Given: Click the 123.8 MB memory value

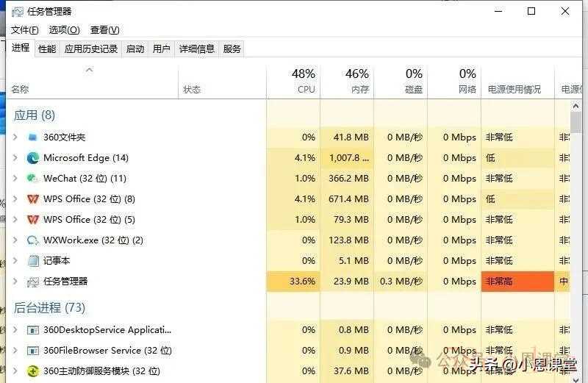Looking at the screenshot, I should 348,240.
